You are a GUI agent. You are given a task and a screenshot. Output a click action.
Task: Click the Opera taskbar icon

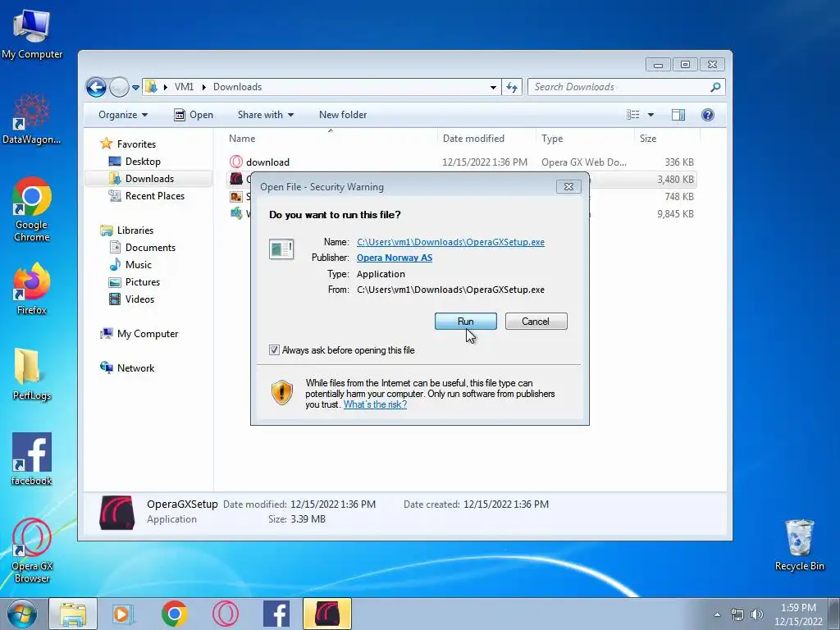(x=226, y=614)
